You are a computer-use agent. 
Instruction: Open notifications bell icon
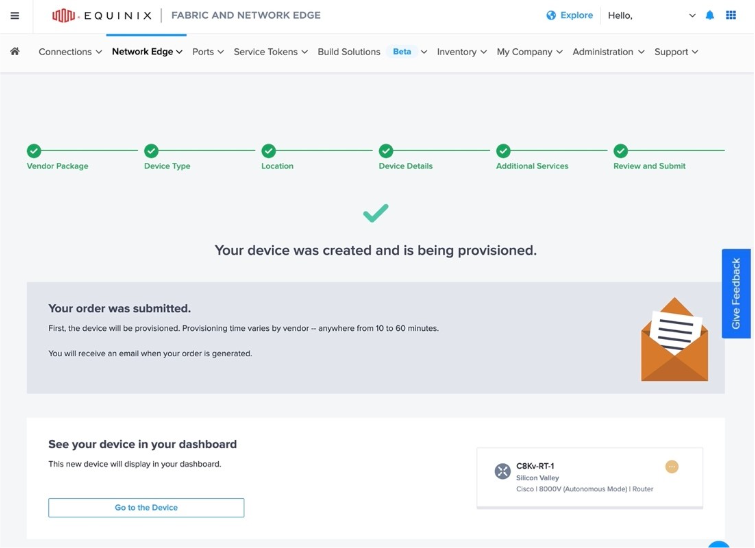710,15
